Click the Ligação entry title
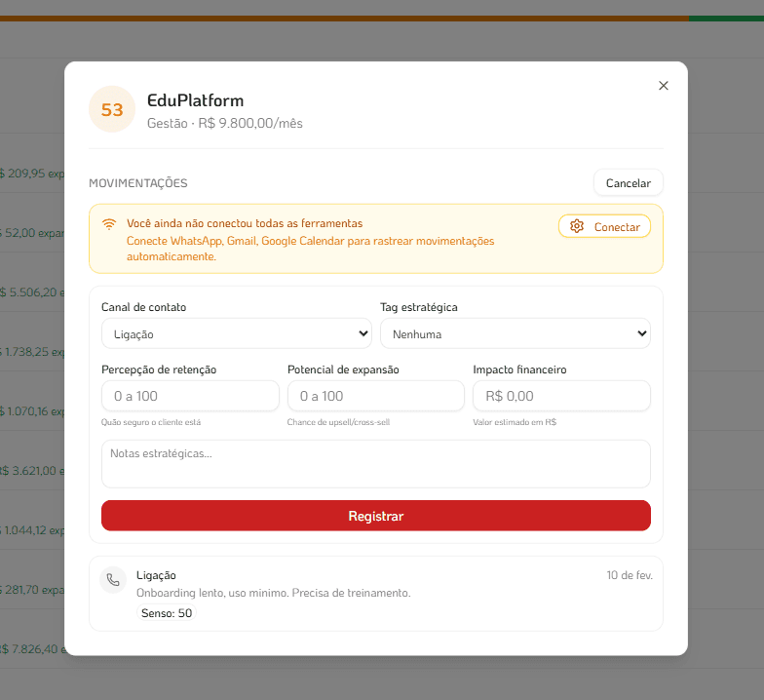Image resolution: width=764 pixels, height=700 pixels. coord(156,575)
